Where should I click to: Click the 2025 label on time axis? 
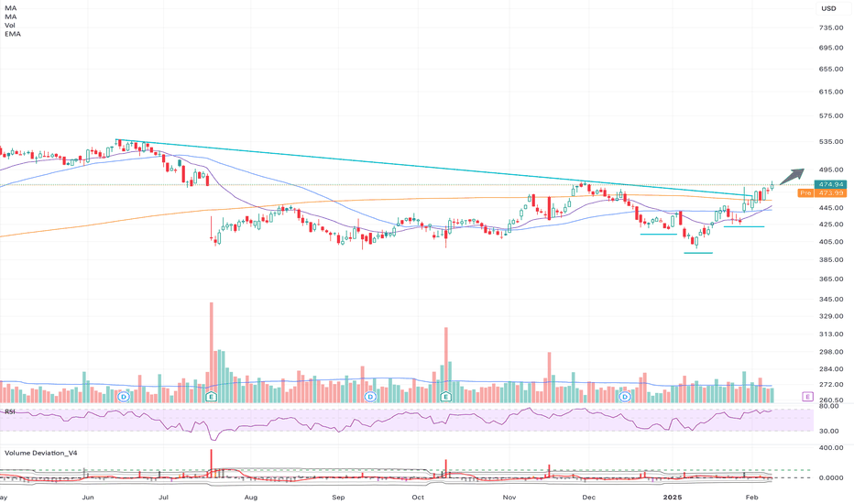[673, 498]
